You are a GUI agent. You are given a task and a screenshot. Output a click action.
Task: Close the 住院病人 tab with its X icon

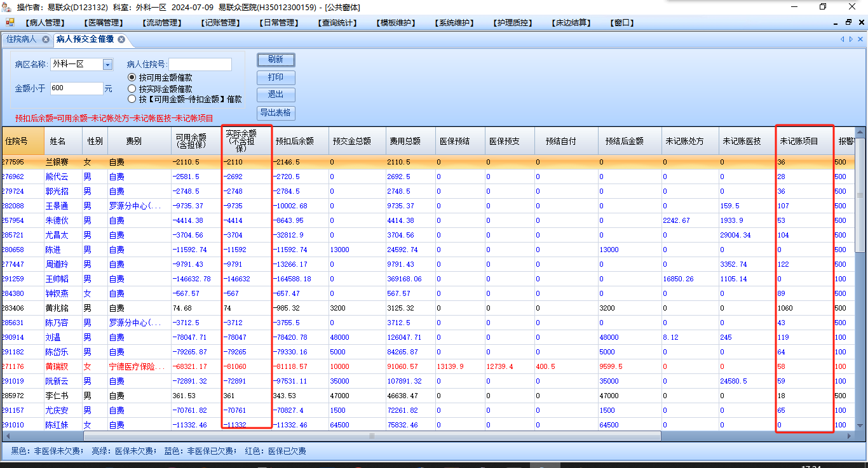point(46,39)
